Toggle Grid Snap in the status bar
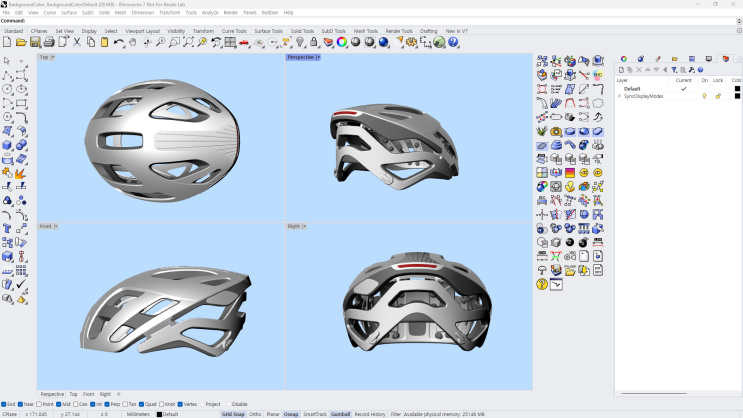 [x=233, y=414]
